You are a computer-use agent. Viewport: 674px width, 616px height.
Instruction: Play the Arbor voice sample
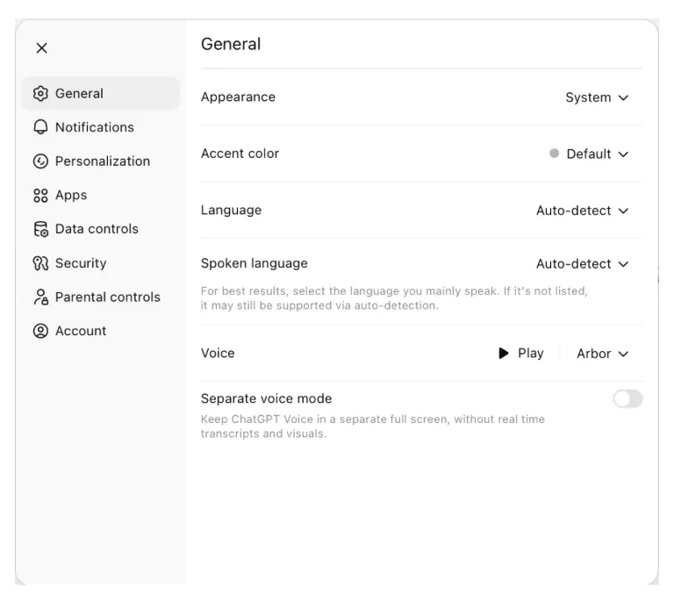coord(521,354)
